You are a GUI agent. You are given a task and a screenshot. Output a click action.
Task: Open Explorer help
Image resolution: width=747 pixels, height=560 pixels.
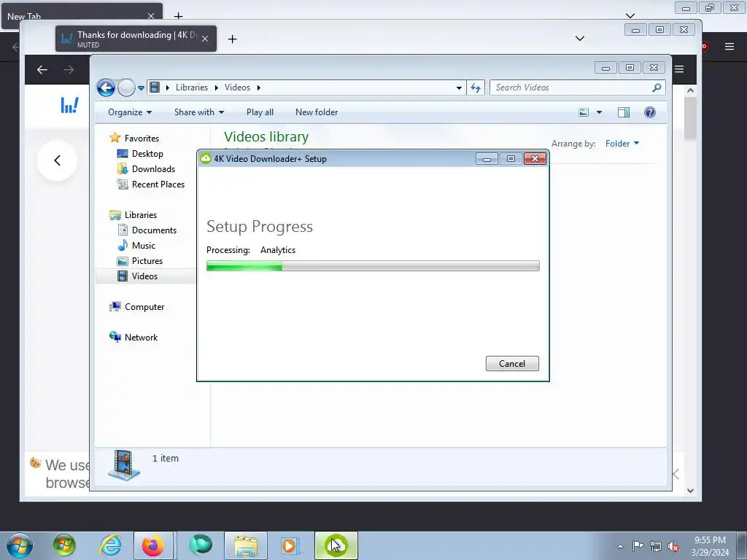[x=650, y=112]
